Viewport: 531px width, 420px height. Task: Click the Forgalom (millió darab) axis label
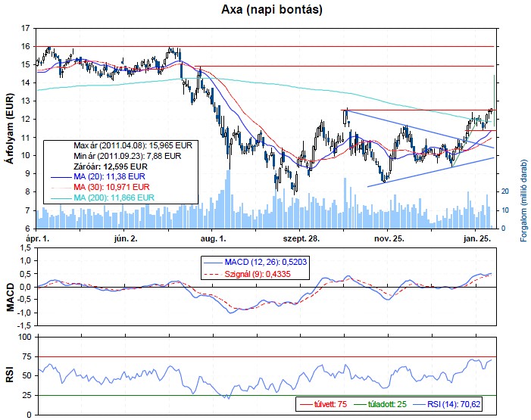click(x=523, y=201)
